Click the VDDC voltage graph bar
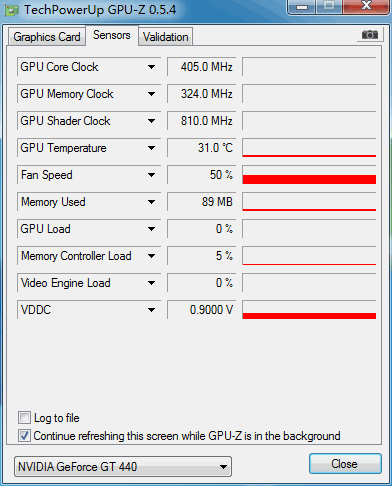 pos(309,316)
